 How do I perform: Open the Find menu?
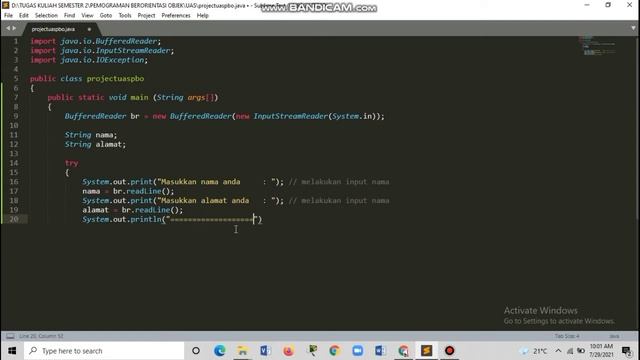[x=69, y=16]
